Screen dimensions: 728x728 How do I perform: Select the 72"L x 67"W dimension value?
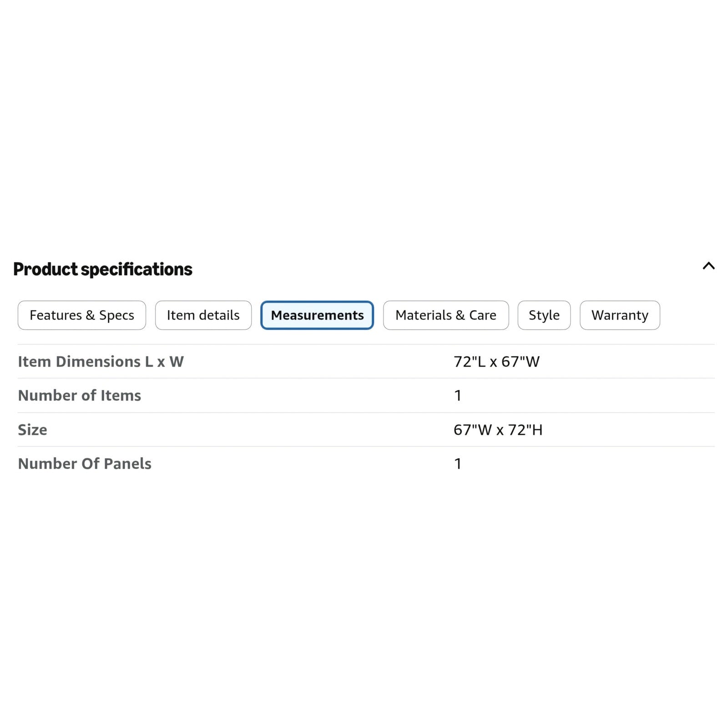(x=496, y=361)
